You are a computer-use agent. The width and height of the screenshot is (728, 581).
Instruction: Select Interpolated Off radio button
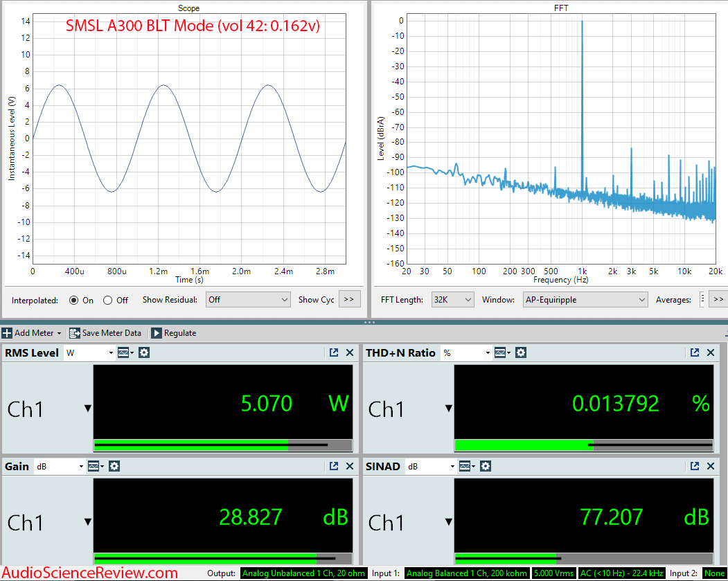[x=108, y=301]
